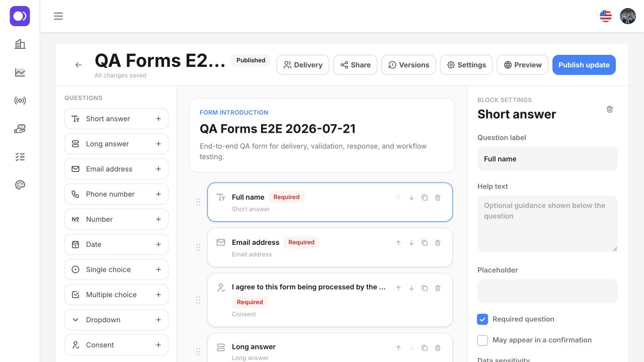Click Publish update button
This screenshot has width=644, height=362.
(584, 65)
